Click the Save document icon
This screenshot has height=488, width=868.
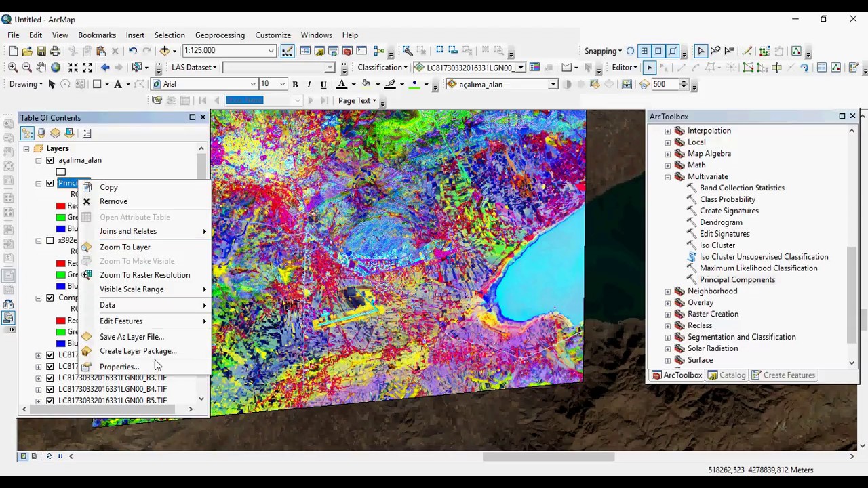point(41,51)
